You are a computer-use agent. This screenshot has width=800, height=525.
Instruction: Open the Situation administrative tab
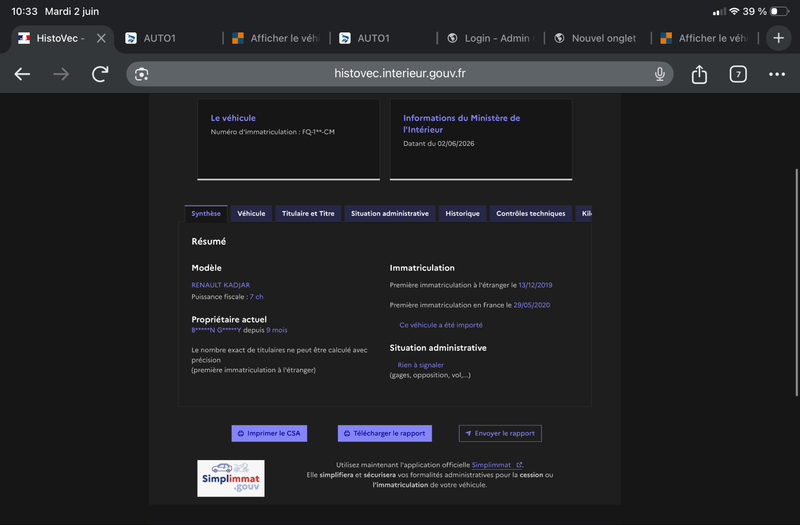pyautogui.click(x=390, y=214)
